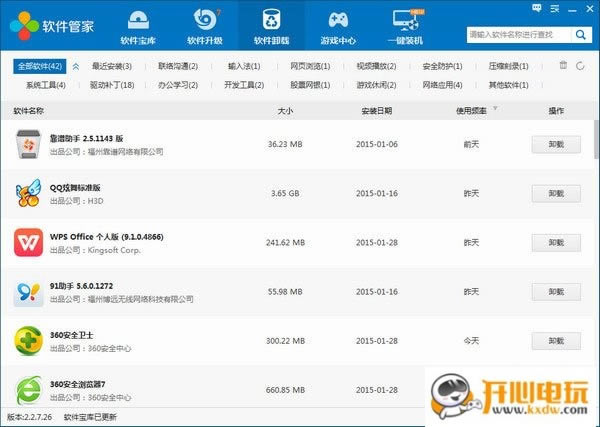Image resolution: width=600 pixels, height=427 pixels.
Task: Filter by 游戏休闲(2) category
Action: tap(376, 85)
